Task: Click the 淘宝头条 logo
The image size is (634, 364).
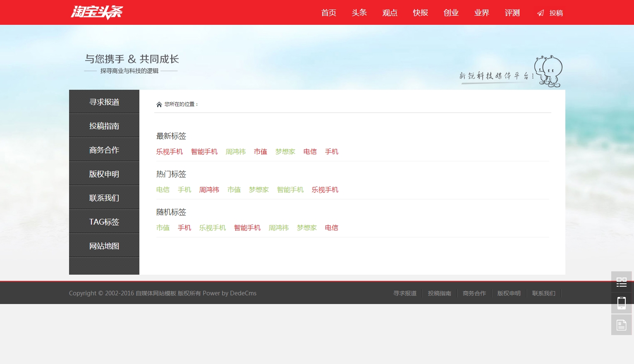Action: tap(97, 12)
